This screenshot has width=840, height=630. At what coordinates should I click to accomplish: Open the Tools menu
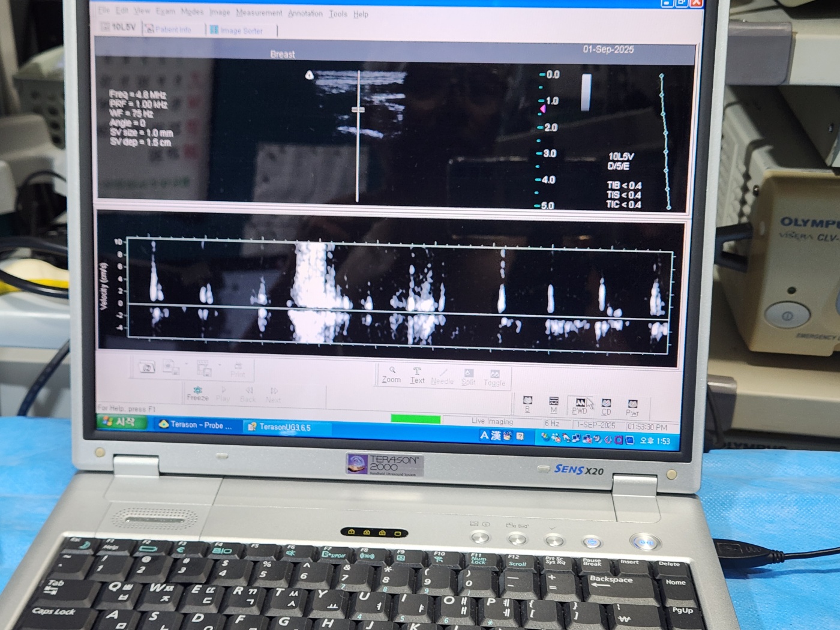pos(338,14)
